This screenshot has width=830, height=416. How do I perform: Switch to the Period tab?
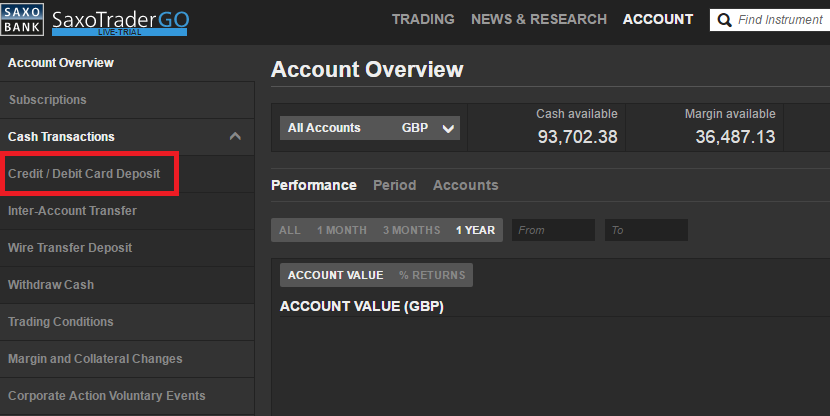394,185
